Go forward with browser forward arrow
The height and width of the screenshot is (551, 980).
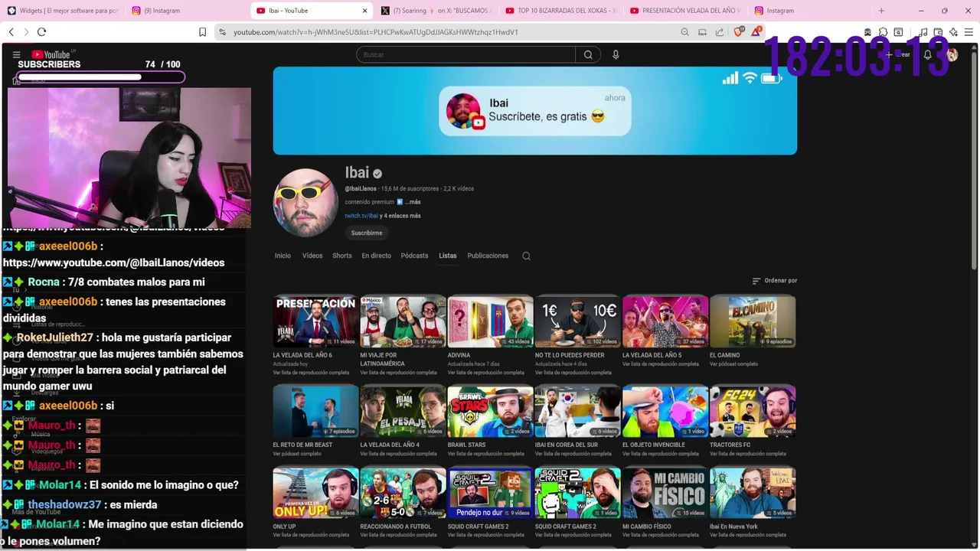(26, 32)
